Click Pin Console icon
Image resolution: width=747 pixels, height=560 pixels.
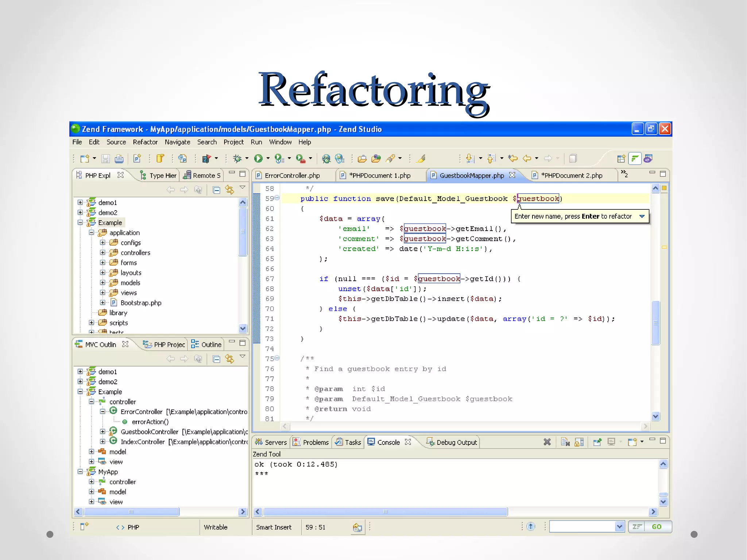[597, 442]
